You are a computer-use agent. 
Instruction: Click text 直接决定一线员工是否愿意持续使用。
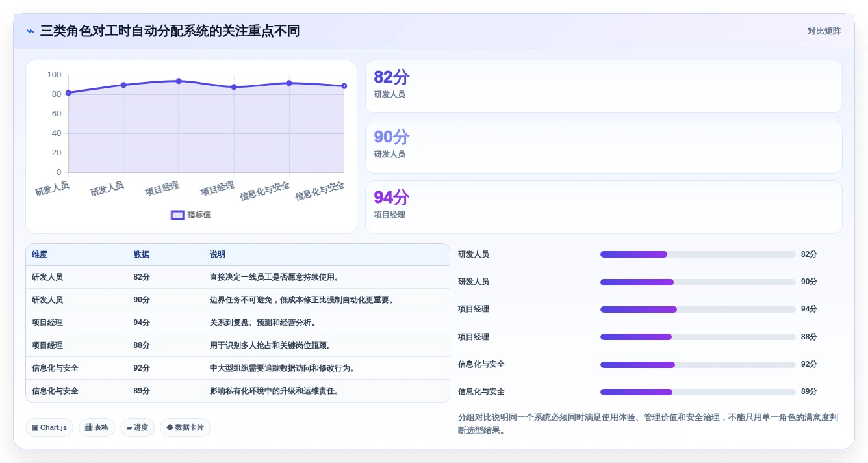[x=274, y=277]
